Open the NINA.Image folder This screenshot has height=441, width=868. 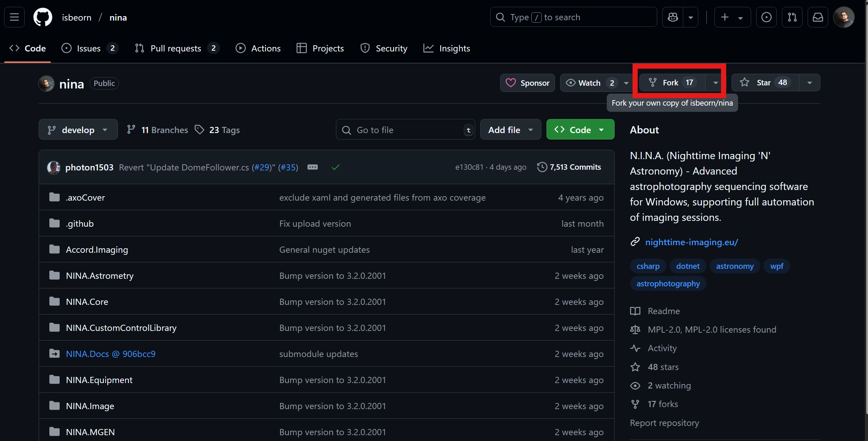click(90, 406)
